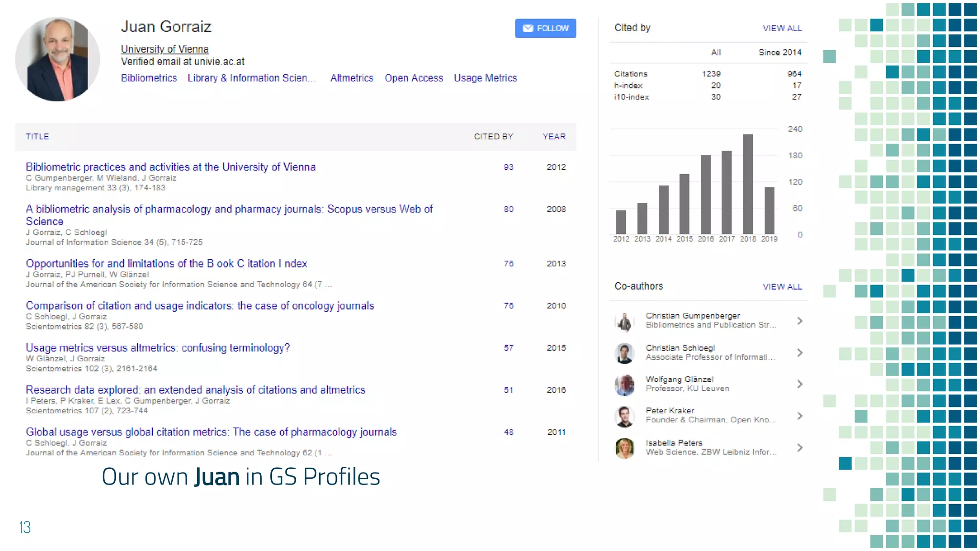Screen dimensions: 980x551
Task: Open Isabella Peters co-author arrow
Action: tap(800, 448)
